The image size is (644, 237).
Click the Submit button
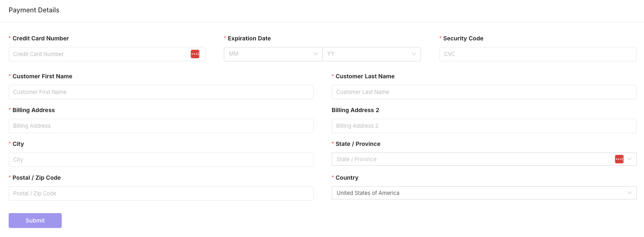35,221
